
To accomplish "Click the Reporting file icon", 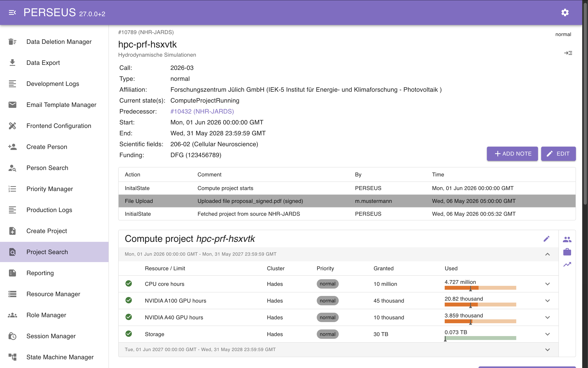I will tap(12, 273).
